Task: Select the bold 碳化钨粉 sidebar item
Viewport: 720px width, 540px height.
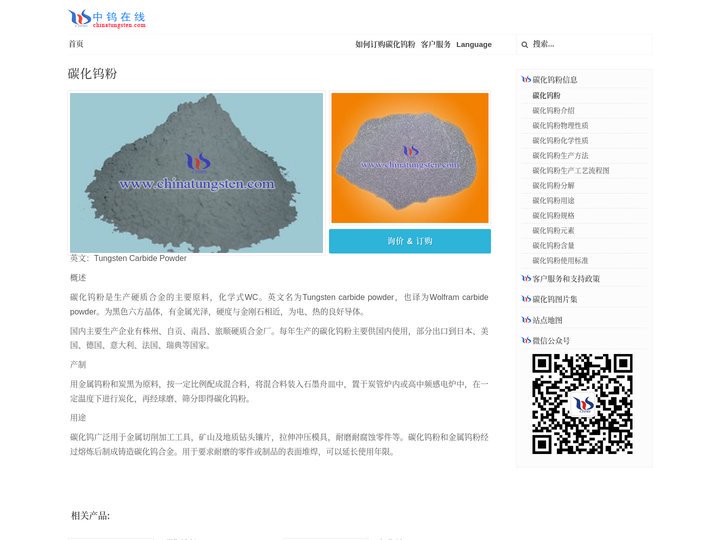Action: tap(546, 96)
